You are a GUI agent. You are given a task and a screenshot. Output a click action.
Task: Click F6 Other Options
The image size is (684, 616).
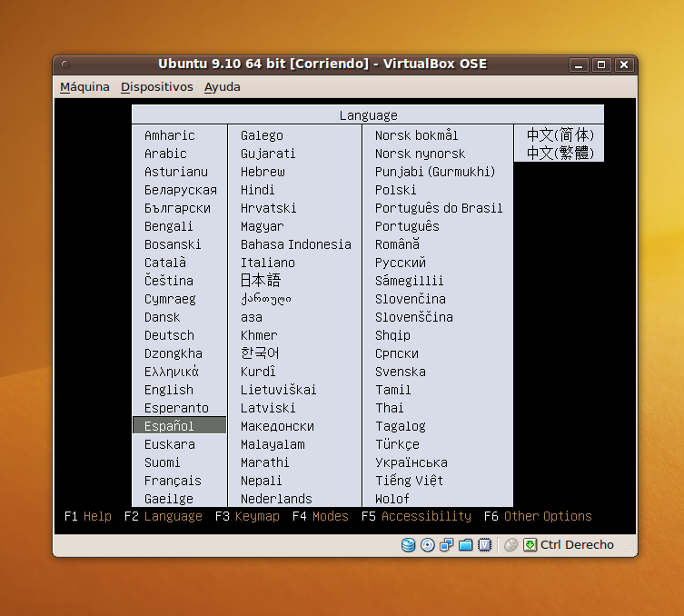(538, 516)
